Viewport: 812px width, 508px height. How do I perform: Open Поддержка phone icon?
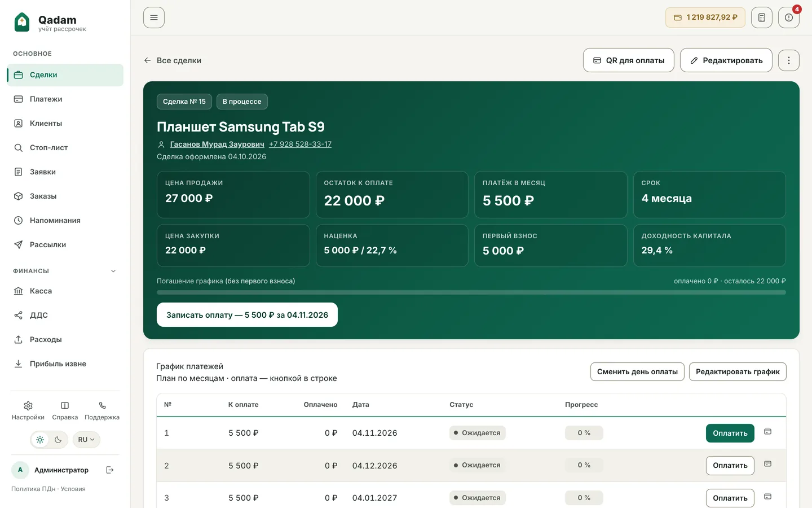click(102, 411)
